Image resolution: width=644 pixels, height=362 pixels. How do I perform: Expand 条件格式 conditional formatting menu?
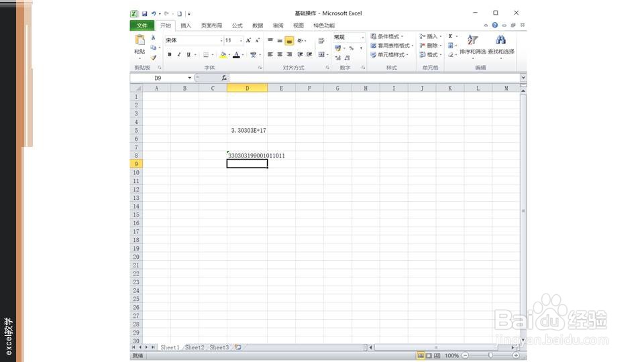386,36
